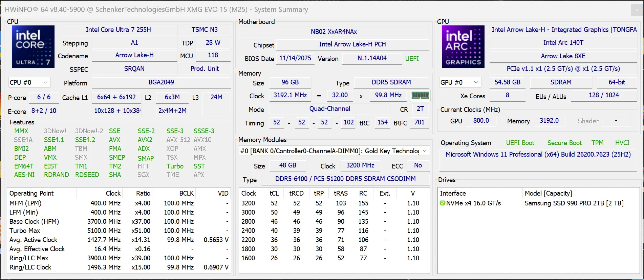This screenshot has width=644, height=280.
Task: Click the BIOS Date 11/14/2025 field
Action: tap(295, 58)
